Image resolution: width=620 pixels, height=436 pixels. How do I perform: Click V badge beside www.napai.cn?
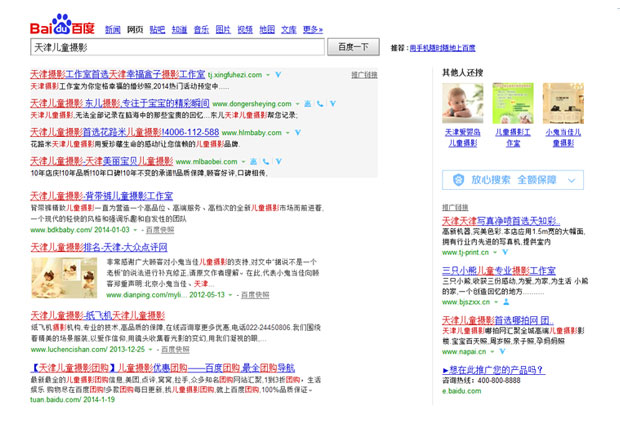502,351
